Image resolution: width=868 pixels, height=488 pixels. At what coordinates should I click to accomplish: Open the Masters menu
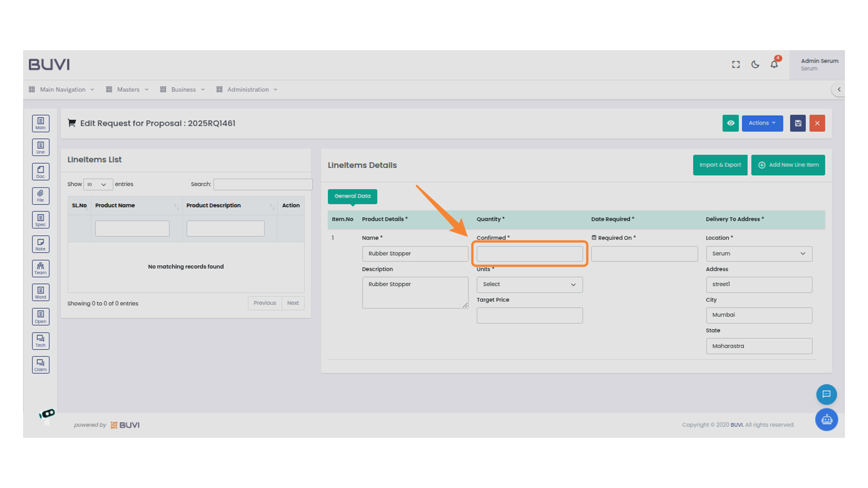[x=127, y=89]
